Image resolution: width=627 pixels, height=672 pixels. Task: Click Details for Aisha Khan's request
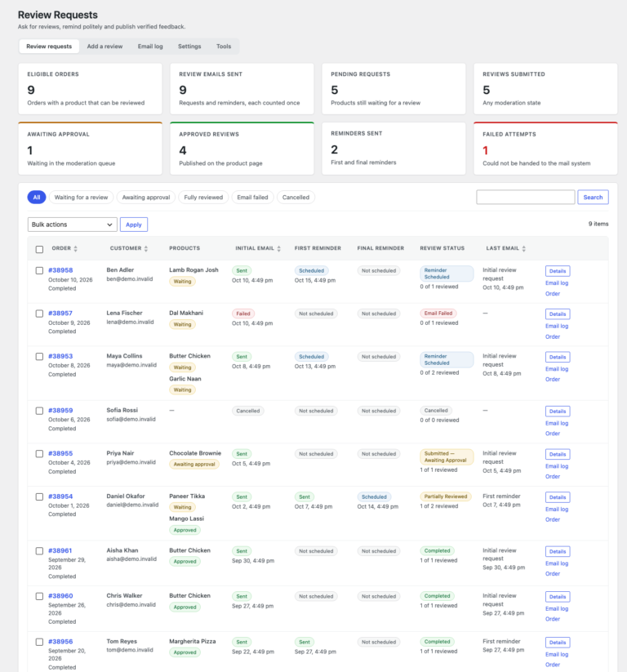558,552
